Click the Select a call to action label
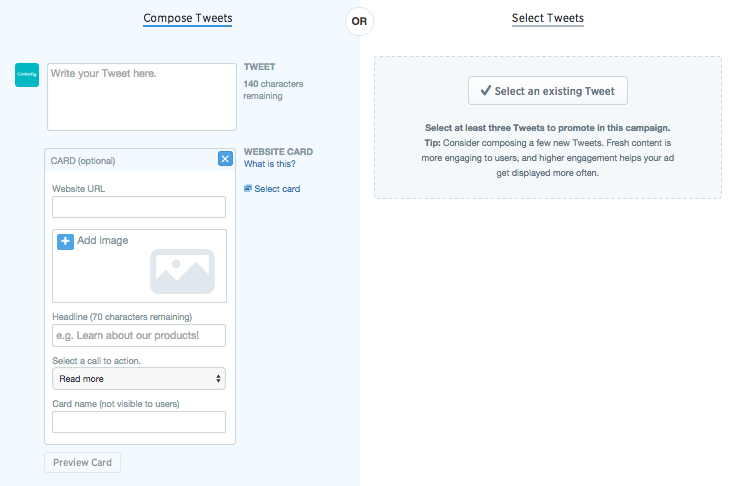This screenshot has height=486, width=735. point(97,361)
